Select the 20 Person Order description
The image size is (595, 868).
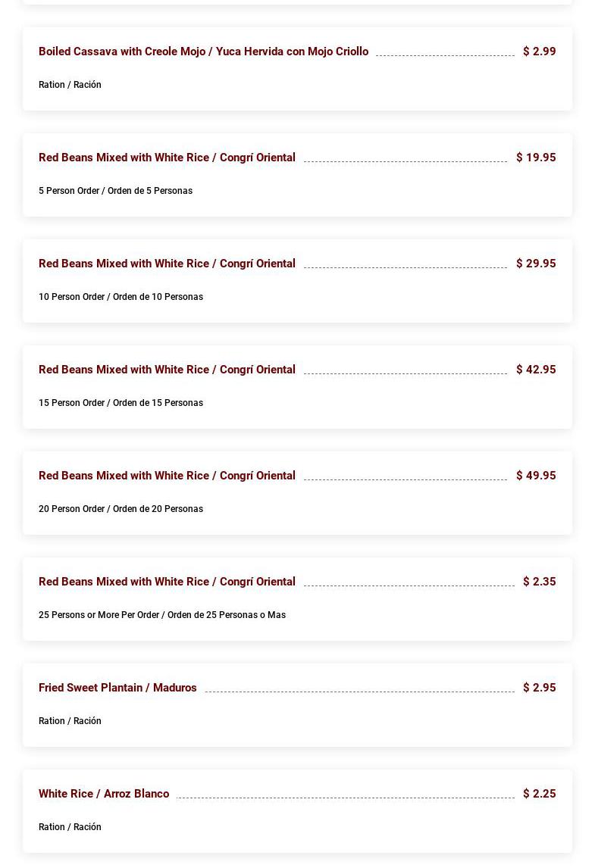click(121, 509)
